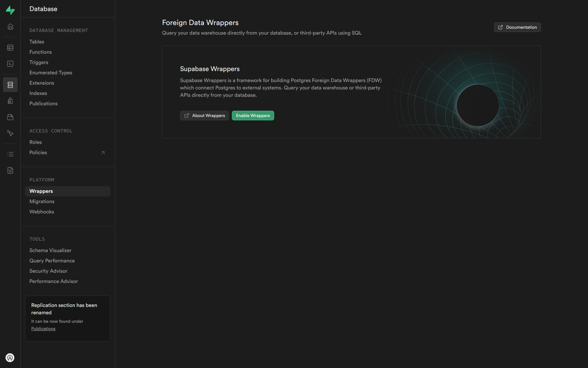Open the Indexes menu item

point(68,93)
